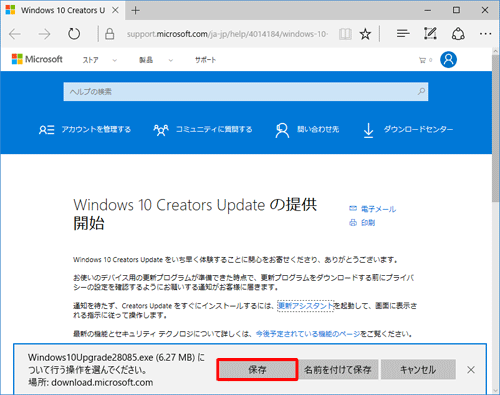Add page to favorites with star icon
Screen dimensions: 500x395
coord(365,34)
